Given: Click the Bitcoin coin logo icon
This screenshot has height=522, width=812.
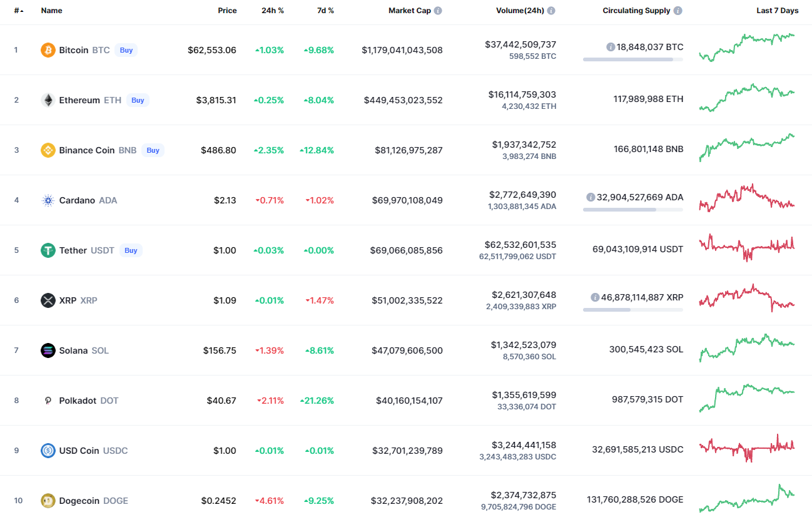Looking at the screenshot, I should 48,50.
